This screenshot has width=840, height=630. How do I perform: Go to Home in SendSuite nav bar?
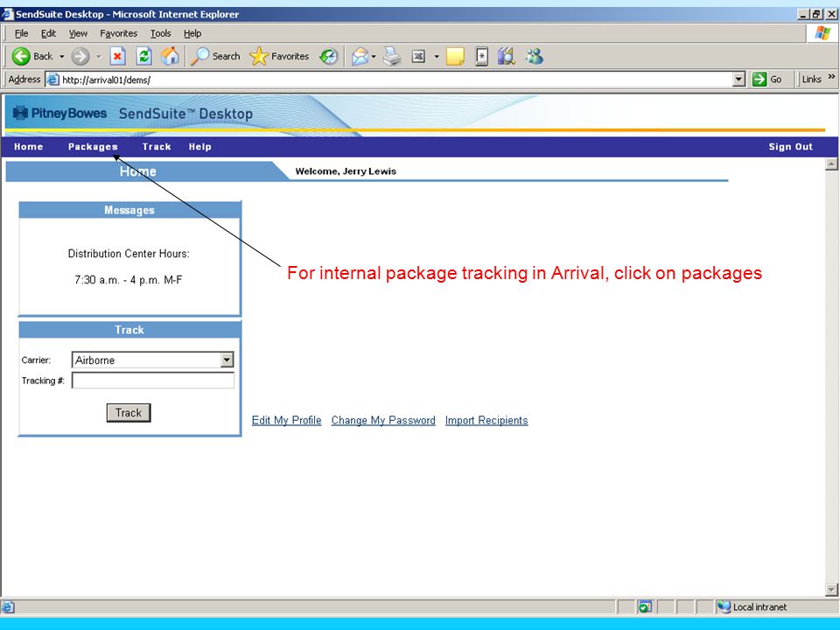pos(28,147)
